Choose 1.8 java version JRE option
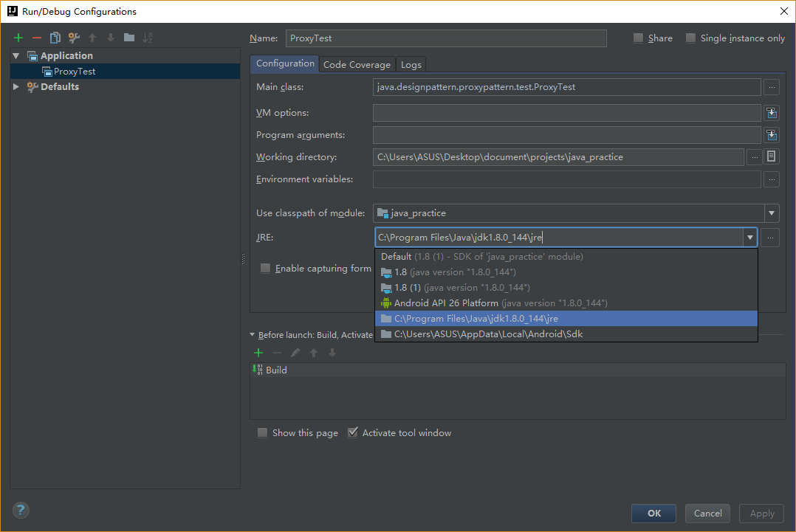 point(566,272)
